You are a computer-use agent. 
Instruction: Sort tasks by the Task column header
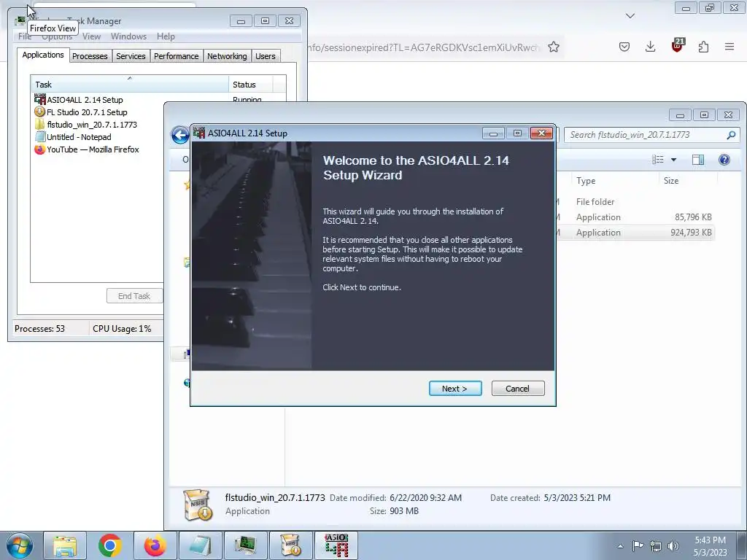tap(130, 85)
